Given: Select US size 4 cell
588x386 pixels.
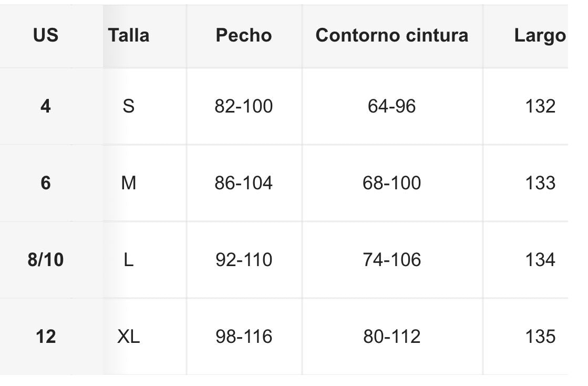Looking at the screenshot, I should [x=46, y=106].
